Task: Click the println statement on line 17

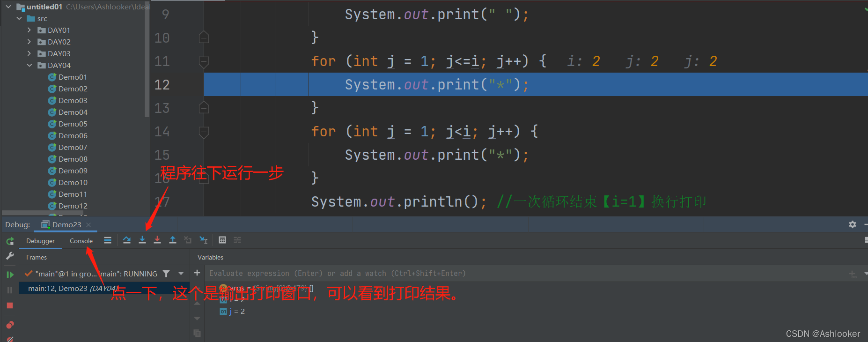Action: coord(399,202)
